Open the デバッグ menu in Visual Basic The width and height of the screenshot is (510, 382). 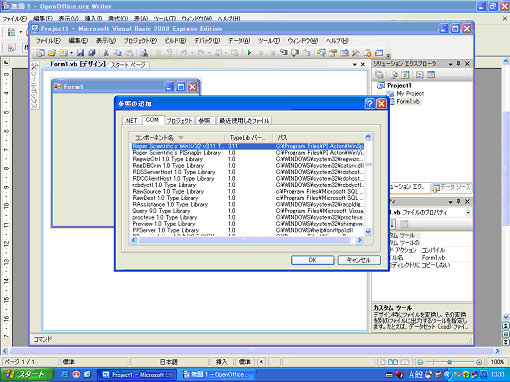pyautogui.click(x=207, y=41)
